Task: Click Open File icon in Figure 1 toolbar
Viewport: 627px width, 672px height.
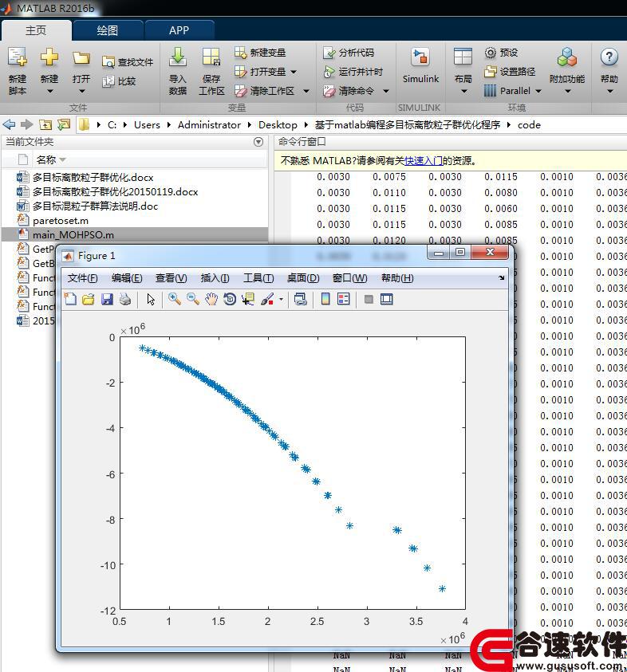Action: pos(89,299)
